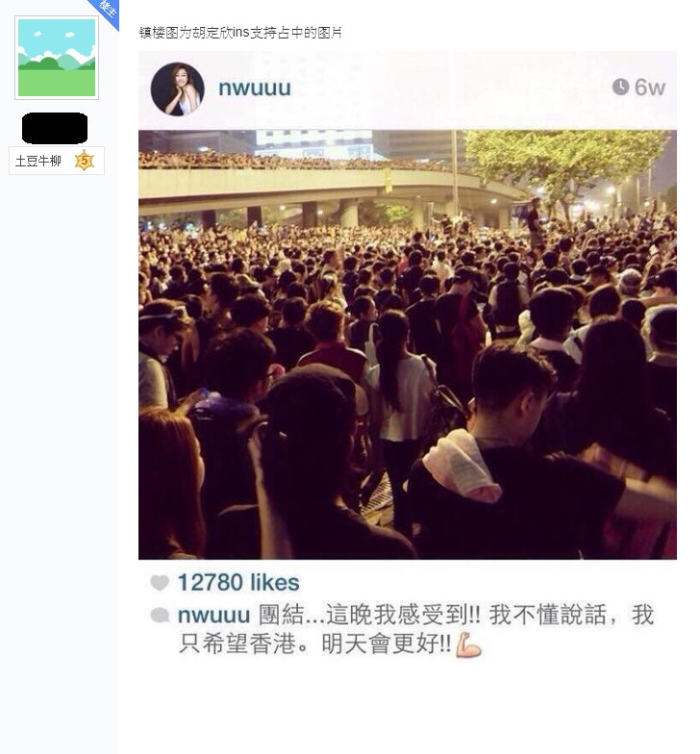Click the blue 楼主 corner ribbon
Viewport: 700px width, 754px height.
tap(107, 12)
